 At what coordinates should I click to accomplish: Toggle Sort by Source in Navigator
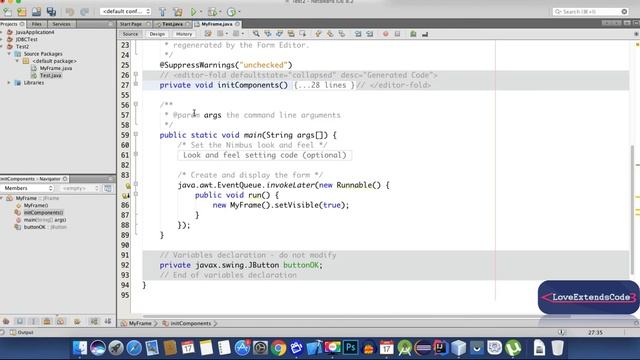pos(107,322)
